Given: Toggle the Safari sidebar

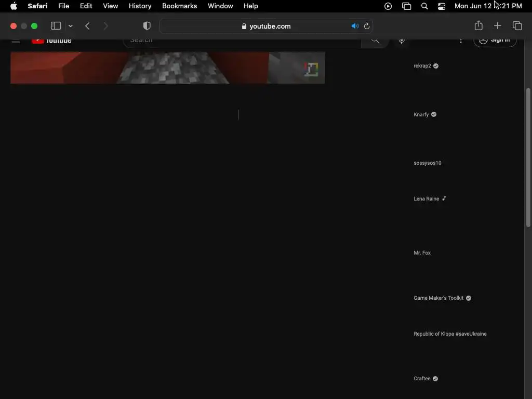Looking at the screenshot, I should point(56,26).
